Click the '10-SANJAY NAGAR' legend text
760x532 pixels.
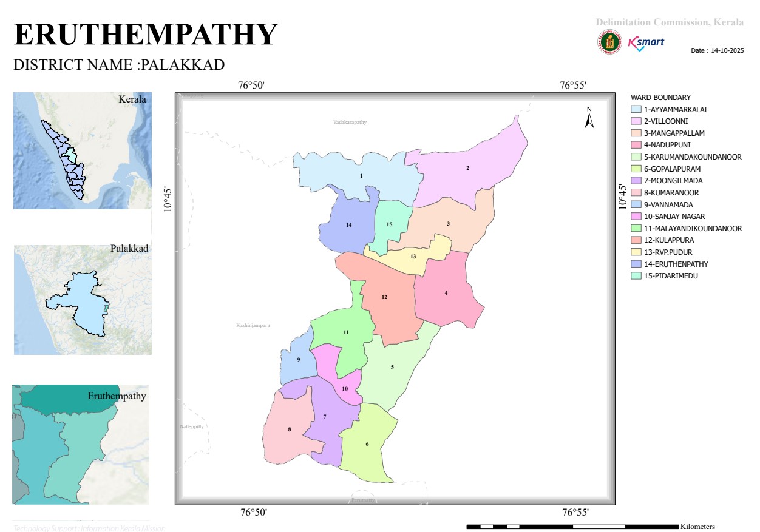click(x=675, y=217)
